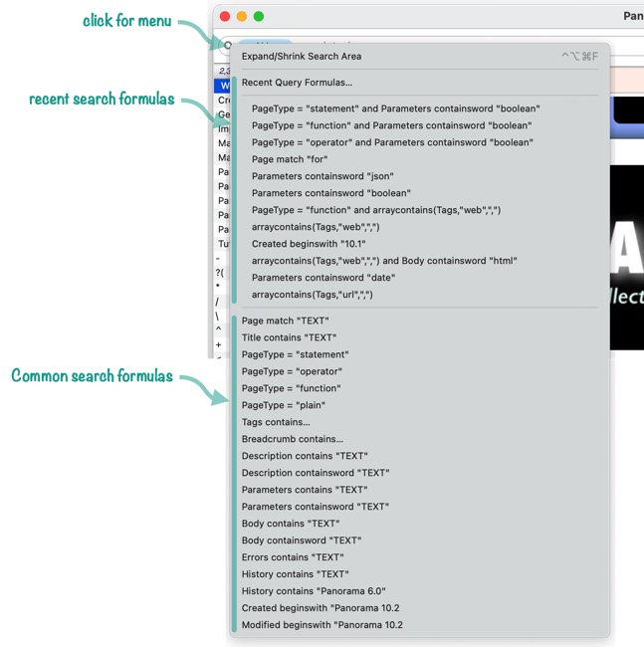Select PageType statement and Parameters boolean query
The image size is (644, 647).
tap(420, 108)
